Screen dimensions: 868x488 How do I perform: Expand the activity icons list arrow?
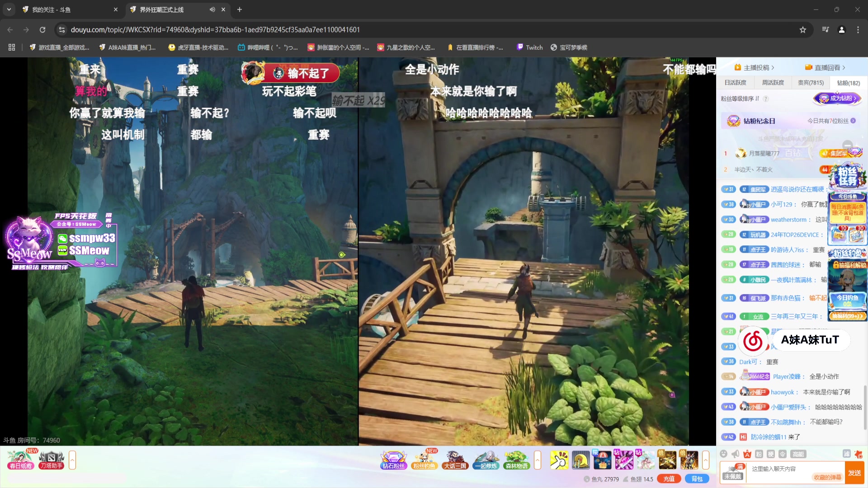538,460
